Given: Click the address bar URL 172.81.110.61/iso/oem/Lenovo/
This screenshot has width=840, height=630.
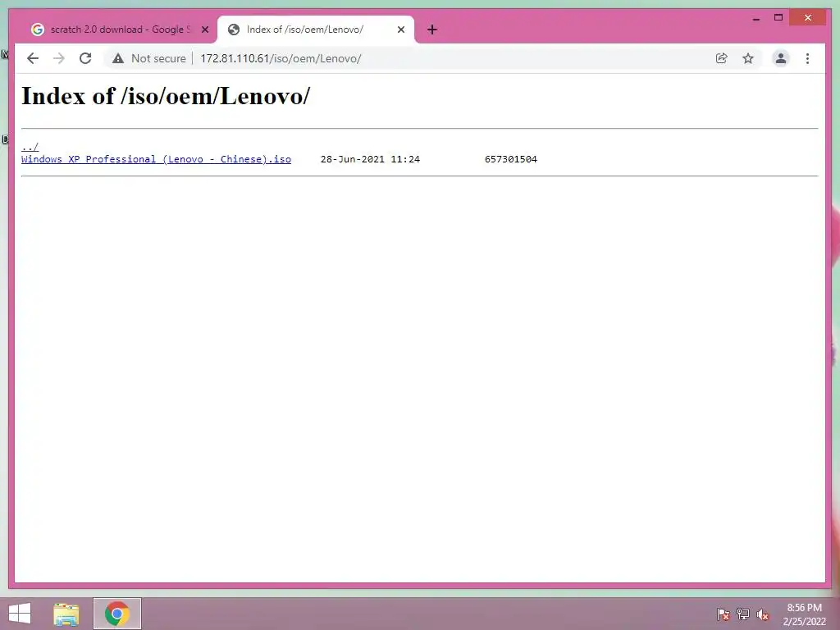Looking at the screenshot, I should click(x=281, y=58).
